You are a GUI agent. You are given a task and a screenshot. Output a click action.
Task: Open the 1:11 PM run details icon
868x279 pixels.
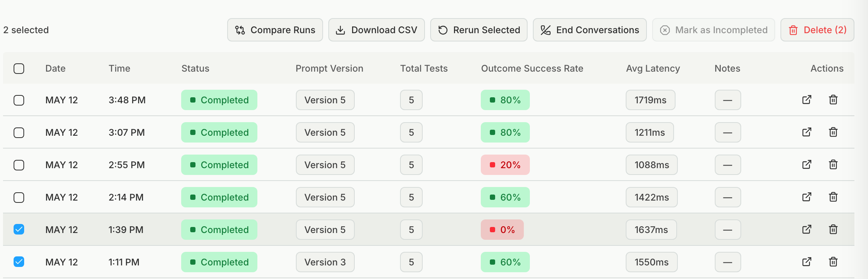(x=806, y=262)
